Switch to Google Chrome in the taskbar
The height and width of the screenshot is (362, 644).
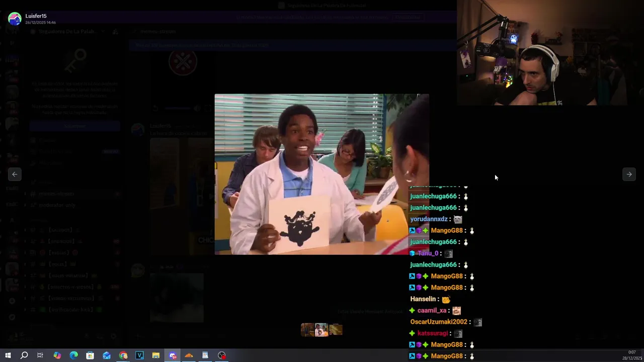pos(123,355)
